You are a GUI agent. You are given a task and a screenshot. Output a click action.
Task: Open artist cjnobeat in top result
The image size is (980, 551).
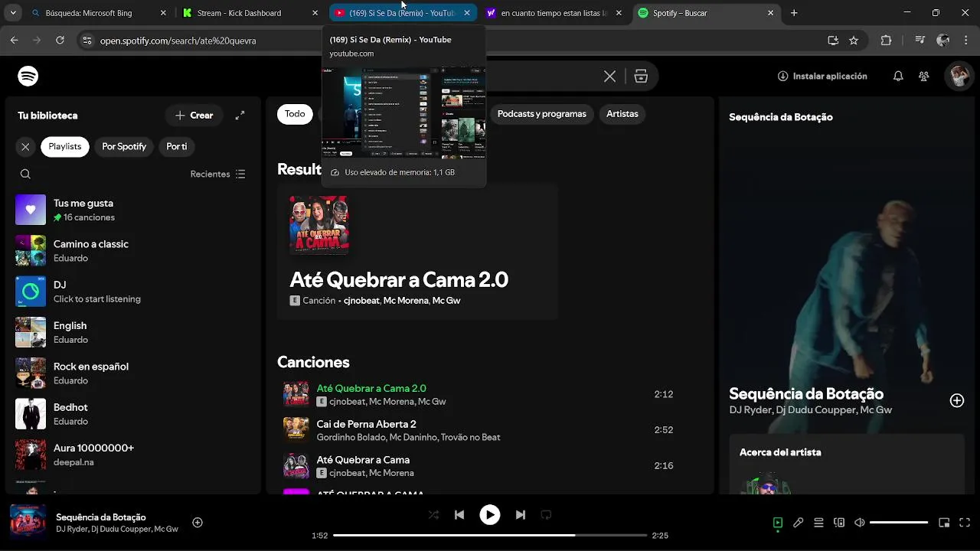[361, 301]
